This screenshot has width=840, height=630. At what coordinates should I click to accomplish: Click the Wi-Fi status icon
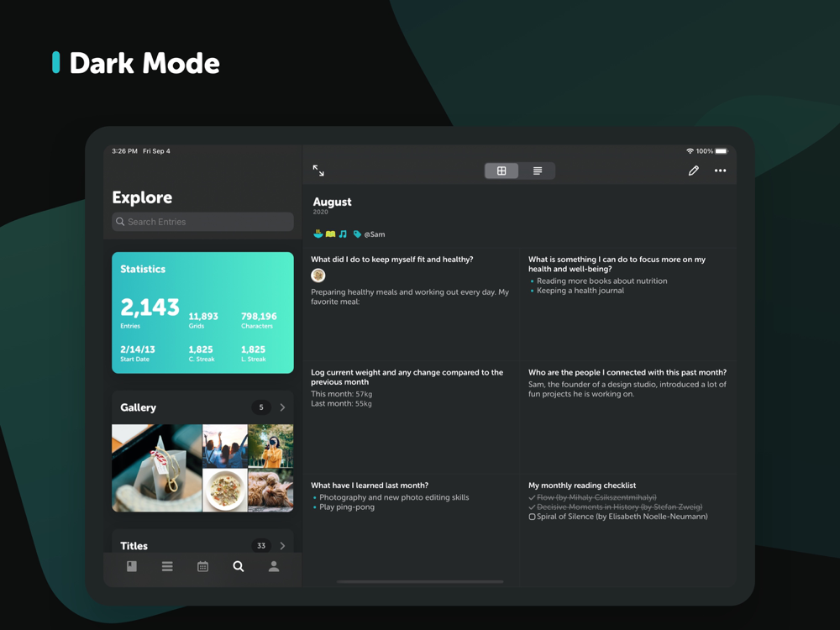pos(690,151)
